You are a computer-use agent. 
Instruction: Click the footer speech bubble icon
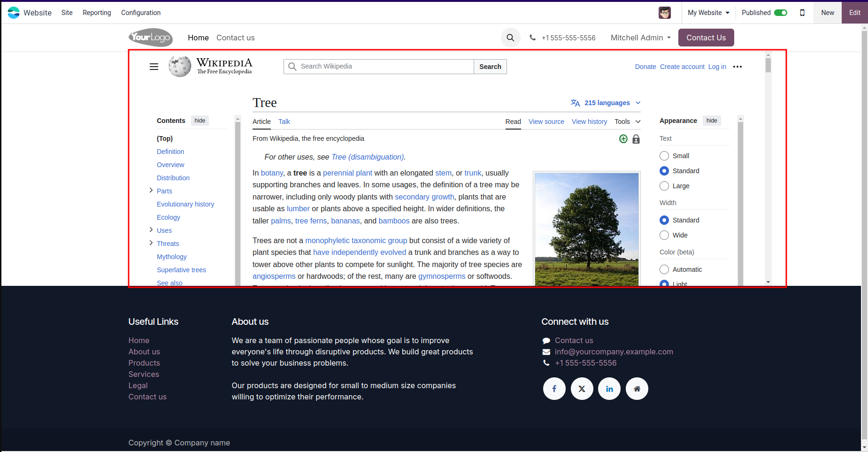(x=546, y=341)
